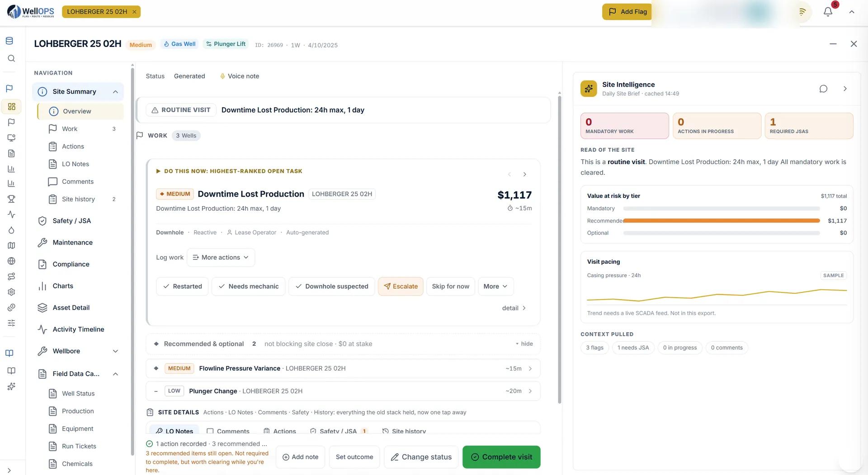Click the Escalate button
The image size is (868, 475).
tap(401, 287)
